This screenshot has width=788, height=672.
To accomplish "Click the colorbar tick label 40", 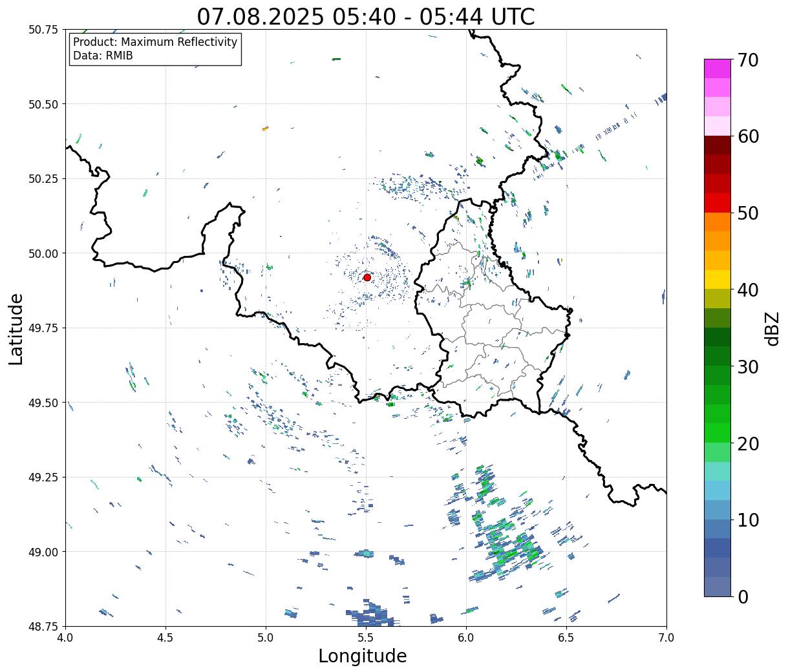I will pyautogui.click(x=748, y=290).
